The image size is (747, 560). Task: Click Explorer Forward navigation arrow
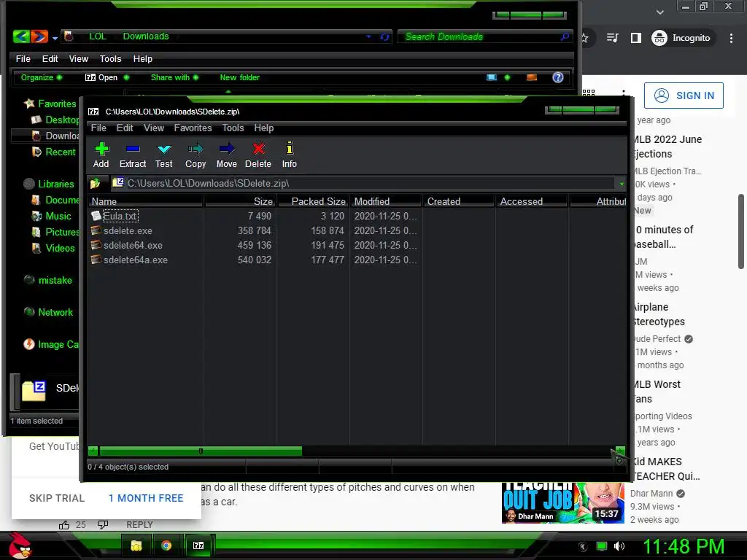coord(39,36)
